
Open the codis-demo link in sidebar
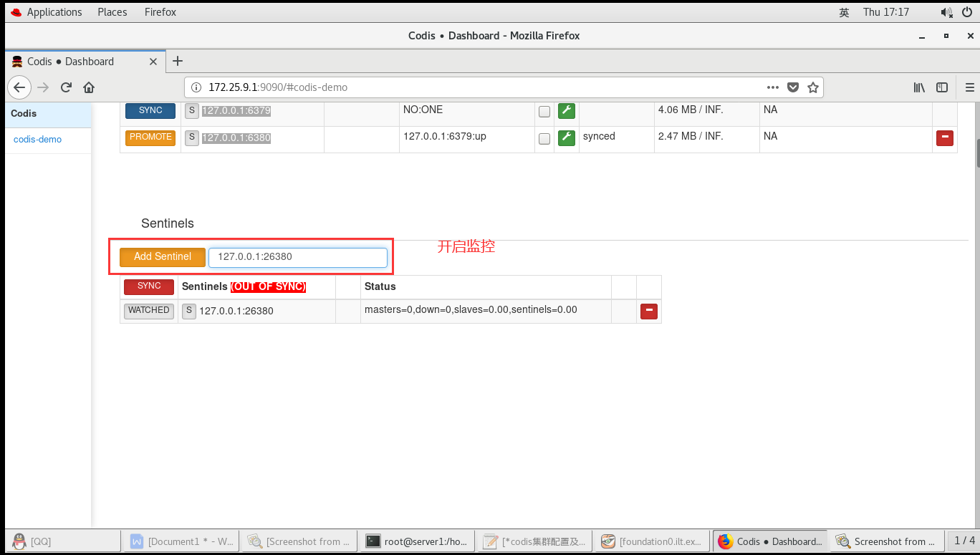[37, 139]
